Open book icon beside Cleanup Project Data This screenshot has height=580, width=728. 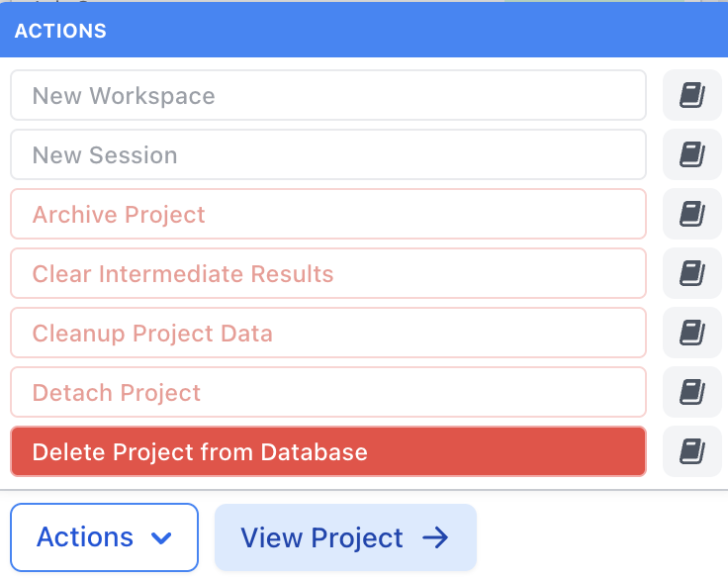point(691,334)
